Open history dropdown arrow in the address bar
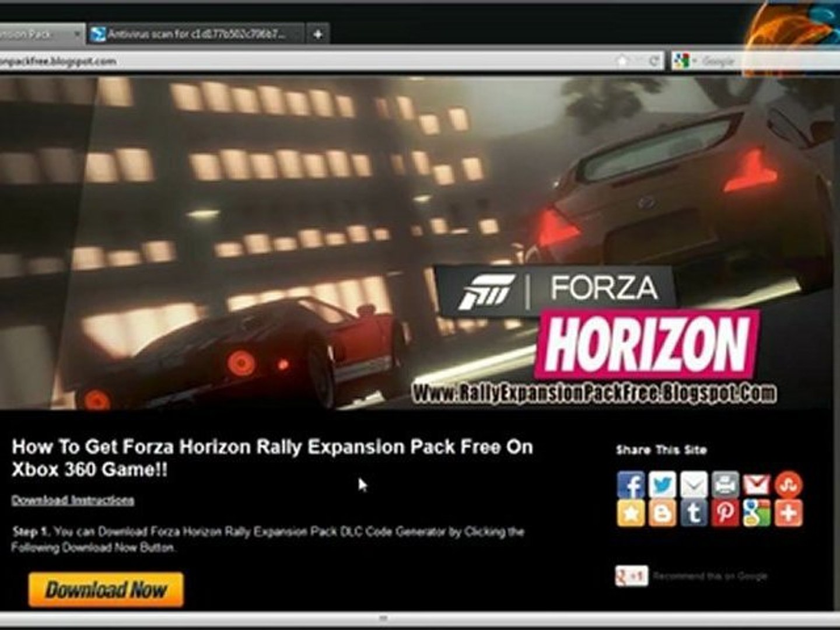 [x=639, y=61]
